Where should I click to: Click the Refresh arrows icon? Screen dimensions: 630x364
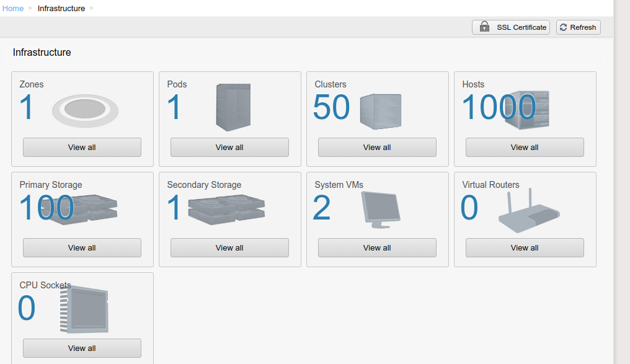point(563,27)
